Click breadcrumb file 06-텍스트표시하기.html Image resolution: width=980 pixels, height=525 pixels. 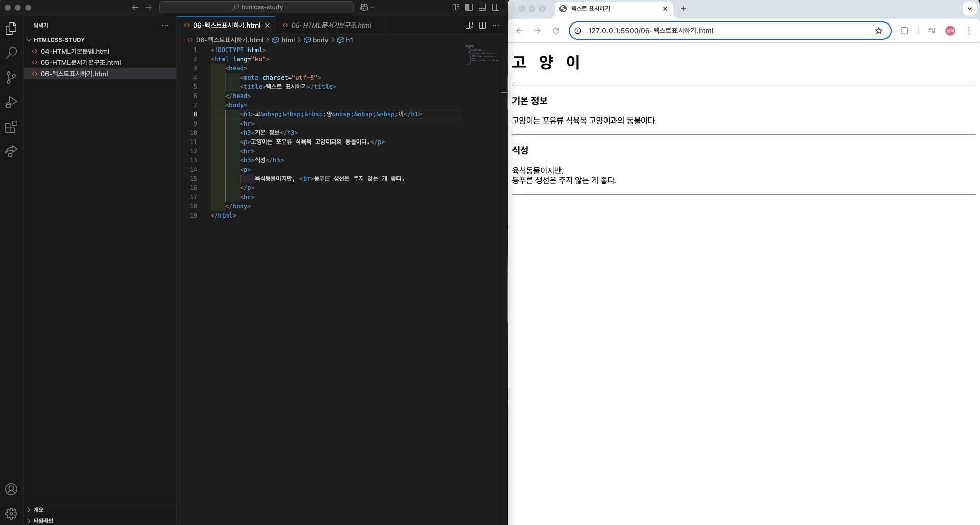point(225,40)
